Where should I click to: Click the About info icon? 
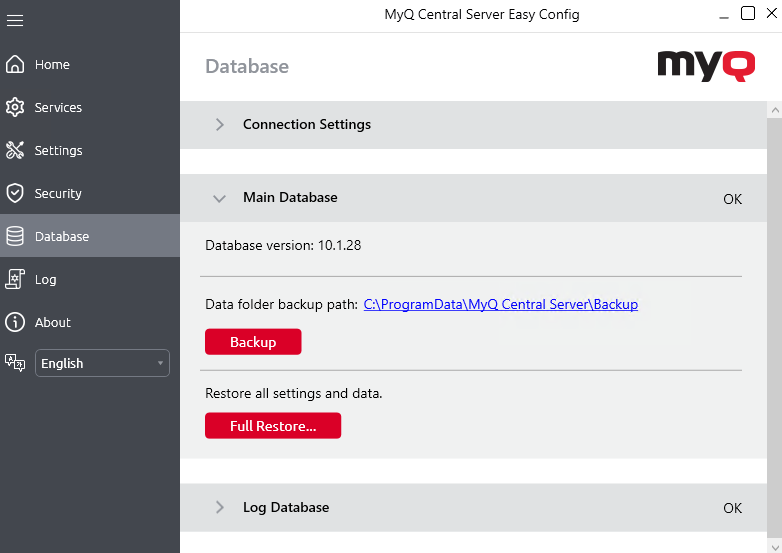coord(15,322)
